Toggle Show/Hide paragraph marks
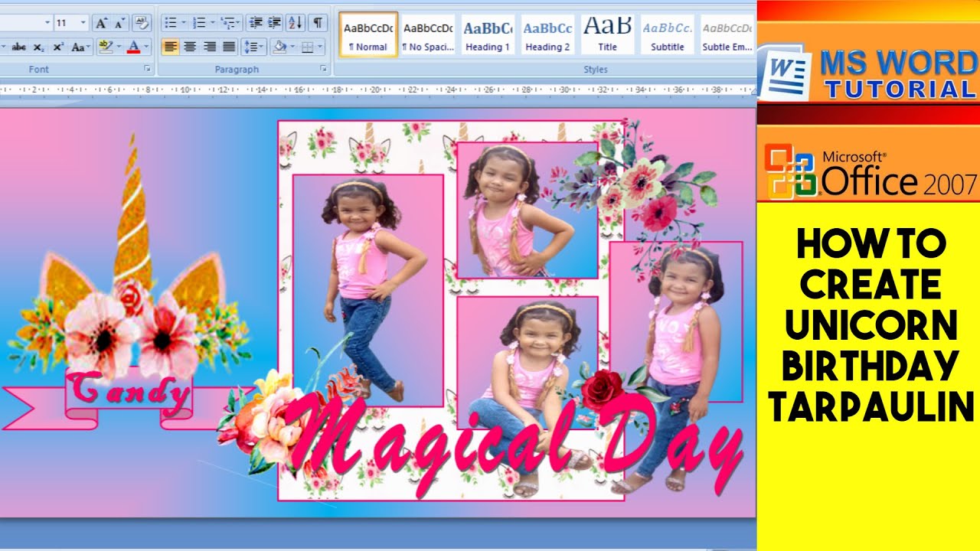 318,23
